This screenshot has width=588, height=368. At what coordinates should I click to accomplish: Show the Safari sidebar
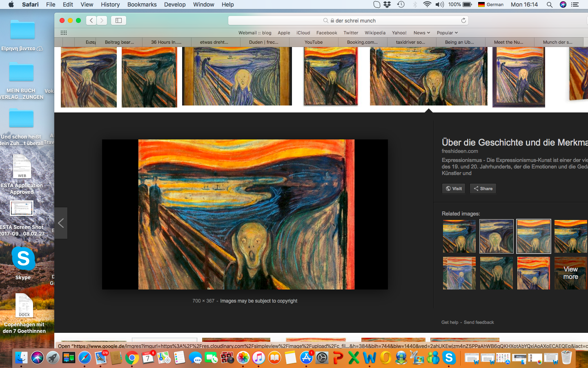pos(118,20)
